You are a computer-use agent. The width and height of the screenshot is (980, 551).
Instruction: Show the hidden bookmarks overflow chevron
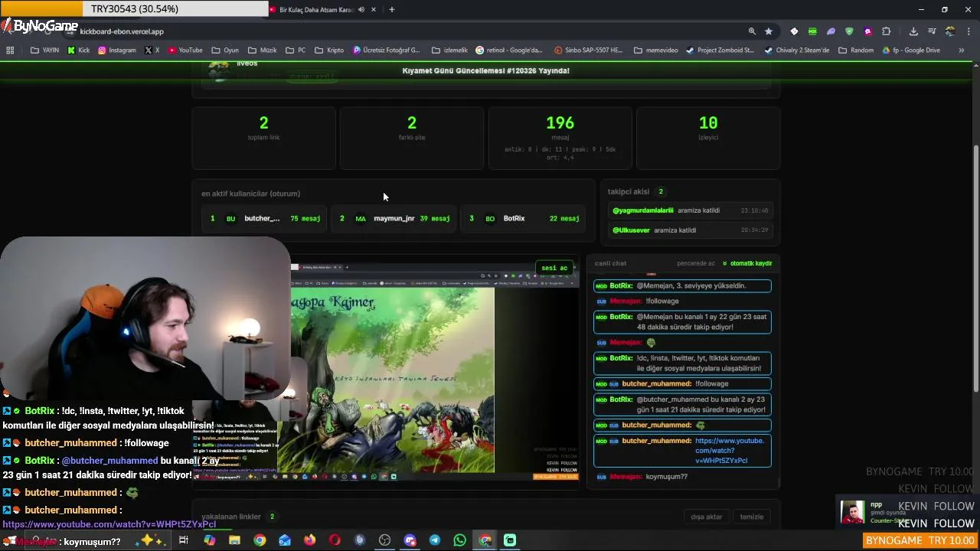coord(962,51)
